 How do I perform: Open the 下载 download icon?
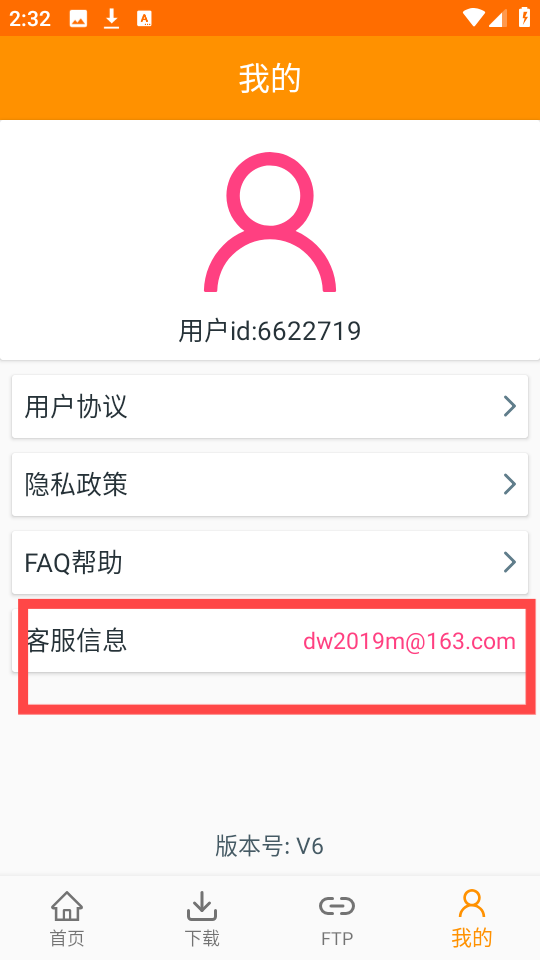pyautogui.click(x=202, y=906)
